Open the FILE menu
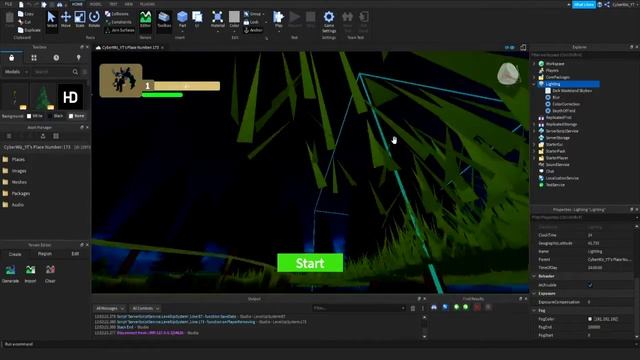 (x=8, y=4)
